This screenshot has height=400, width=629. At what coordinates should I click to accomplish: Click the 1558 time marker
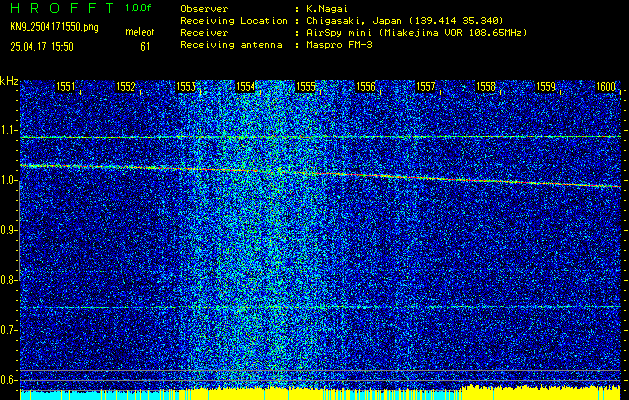click(486, 87)
